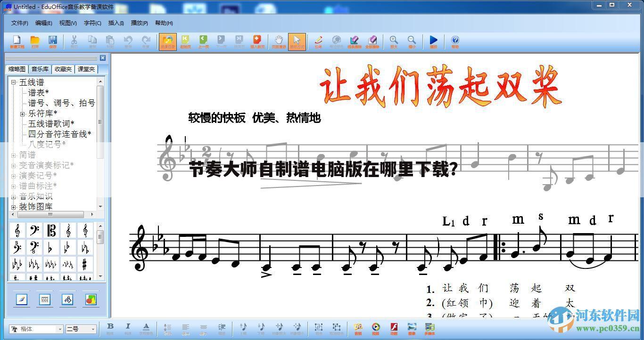Viewport: 644px width, 340px height.
Task: Click the Group objects icon in bottom toolbar
Action: click(x=319, y=328)
